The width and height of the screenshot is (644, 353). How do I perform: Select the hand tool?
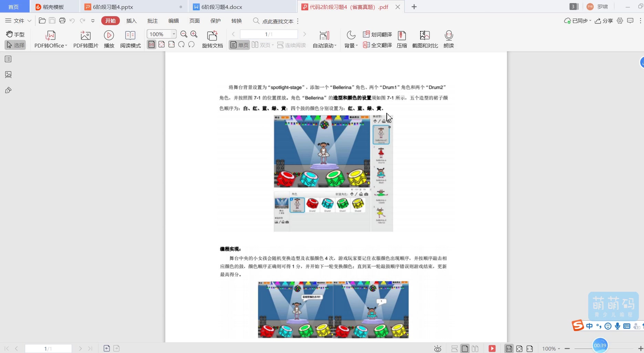[15, 34]
